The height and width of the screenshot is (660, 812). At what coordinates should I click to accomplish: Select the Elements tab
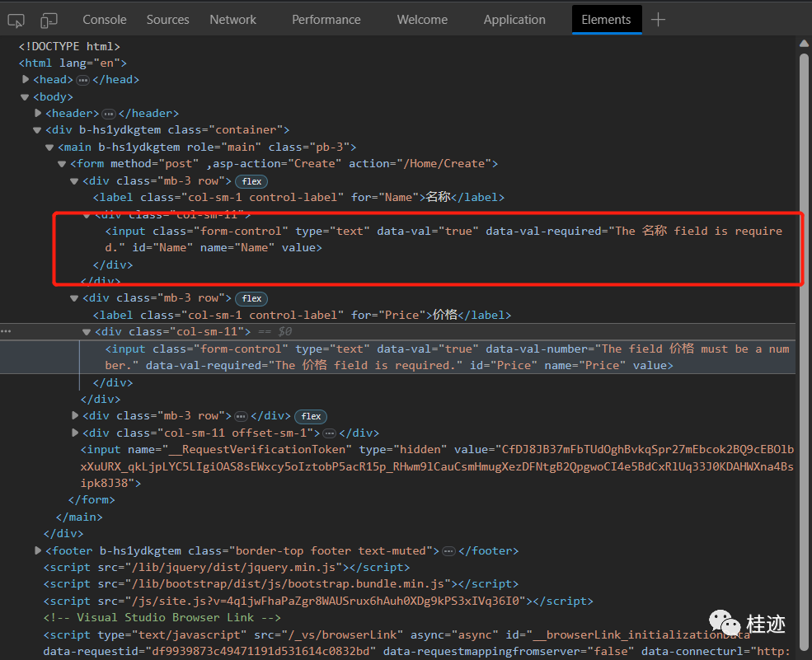(x=607, y=20)
